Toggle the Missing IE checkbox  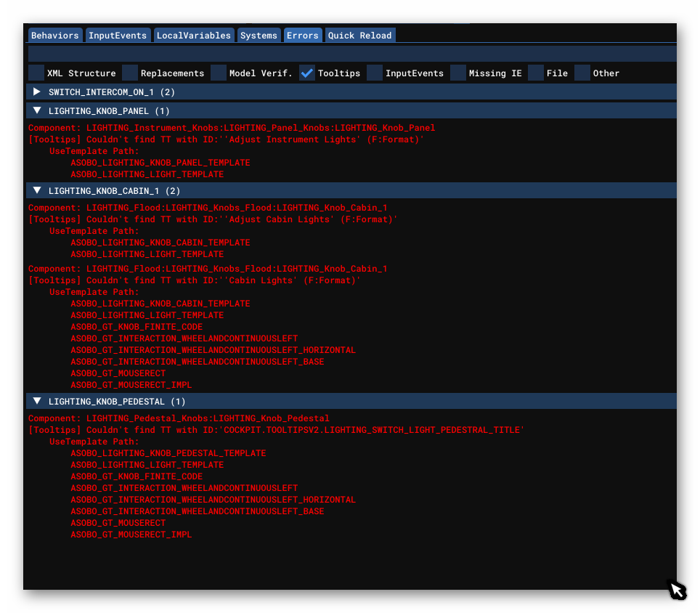click(x=458, y=73)
